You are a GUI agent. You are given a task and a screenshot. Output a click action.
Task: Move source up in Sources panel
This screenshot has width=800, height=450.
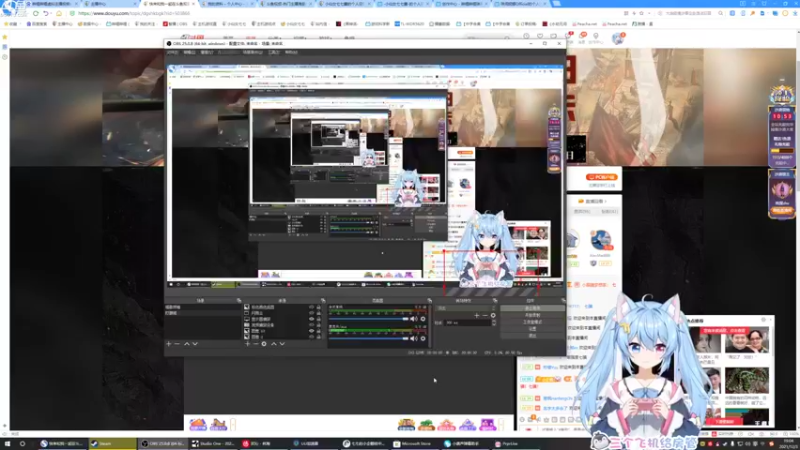(273, 344)
